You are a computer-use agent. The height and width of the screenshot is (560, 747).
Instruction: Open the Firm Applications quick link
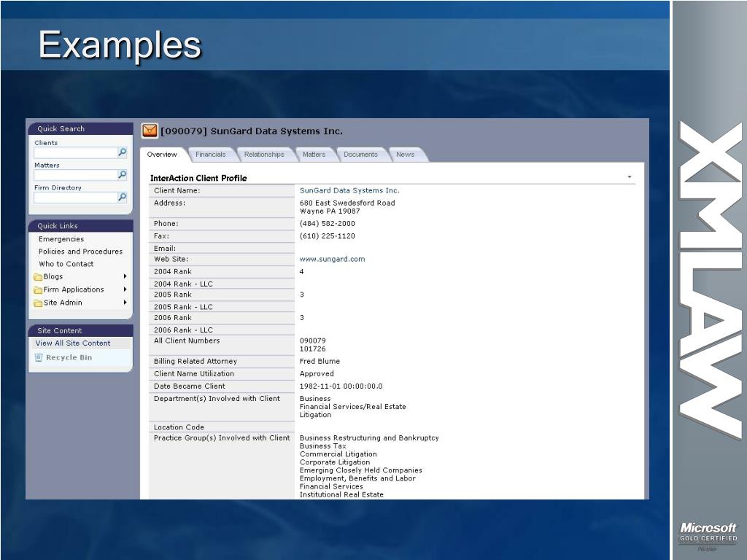74,289
